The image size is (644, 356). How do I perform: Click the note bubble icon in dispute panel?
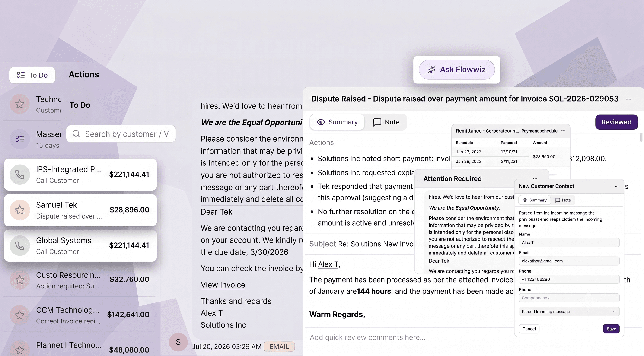tap(377, 122)
